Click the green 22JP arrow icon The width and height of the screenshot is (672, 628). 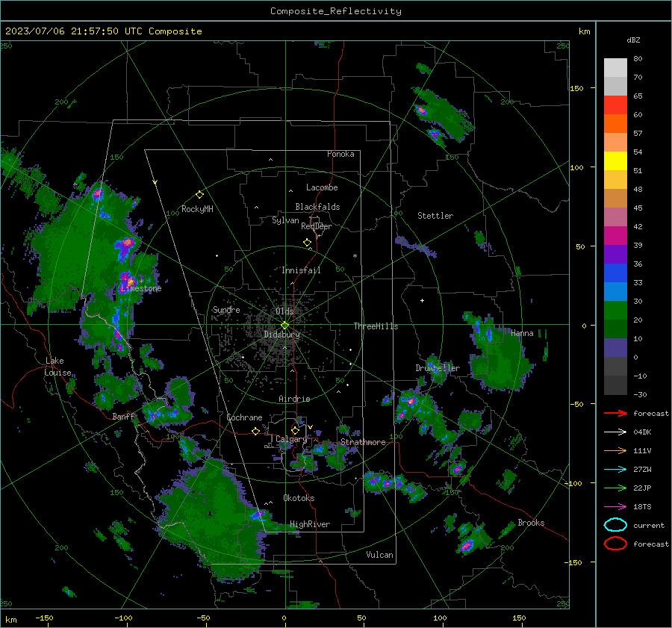click(x=615, y=488)
